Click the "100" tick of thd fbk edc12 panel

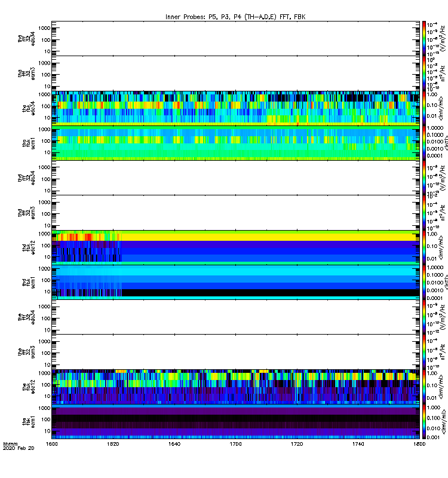46,246
